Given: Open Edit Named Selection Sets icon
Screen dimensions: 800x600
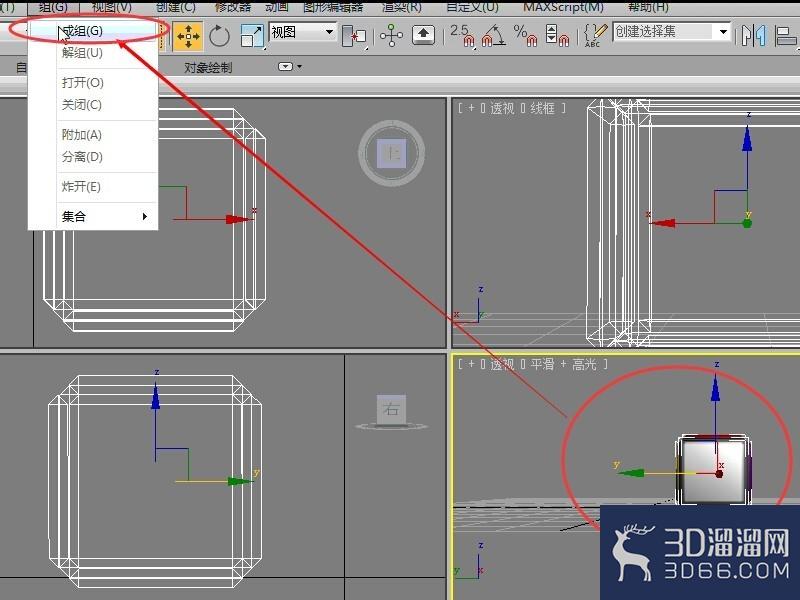Looking at the screenshot, I should pos(595,35).
